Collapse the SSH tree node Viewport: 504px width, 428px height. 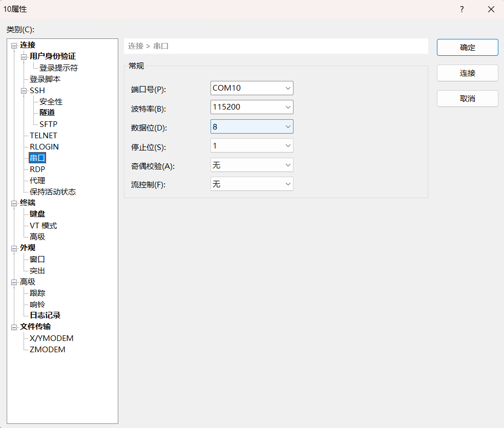point(24,91)
